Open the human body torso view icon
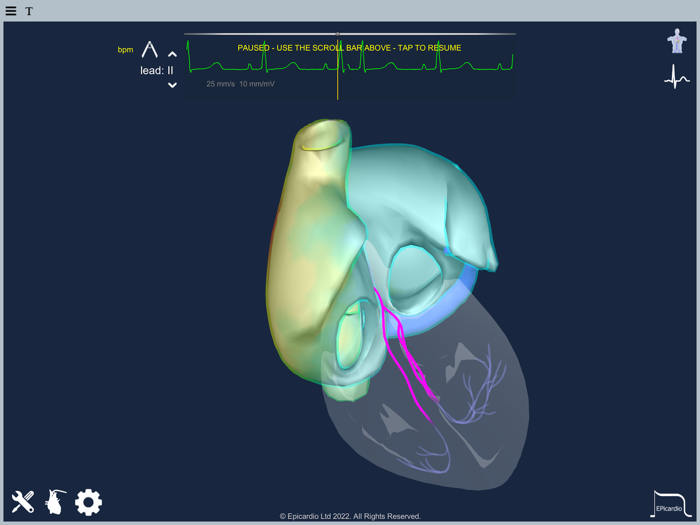Screen dimensions: 700x525 pos(677,41)
